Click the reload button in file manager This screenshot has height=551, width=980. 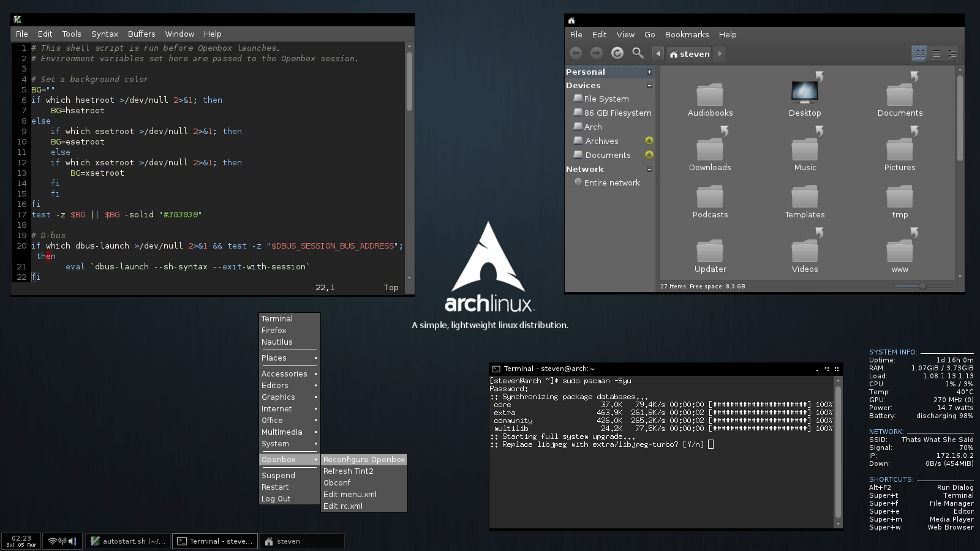tap(617, 53)
